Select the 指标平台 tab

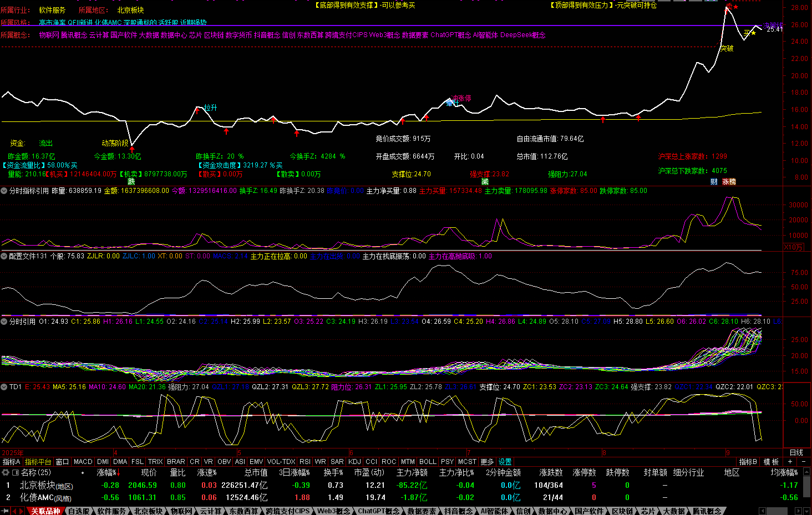(38, 462)
